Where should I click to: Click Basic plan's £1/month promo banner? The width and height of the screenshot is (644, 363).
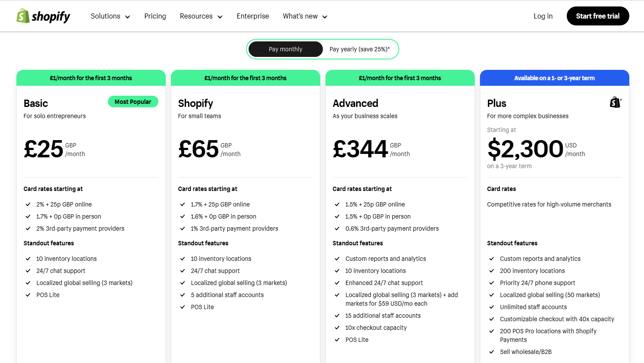(91, 78)
